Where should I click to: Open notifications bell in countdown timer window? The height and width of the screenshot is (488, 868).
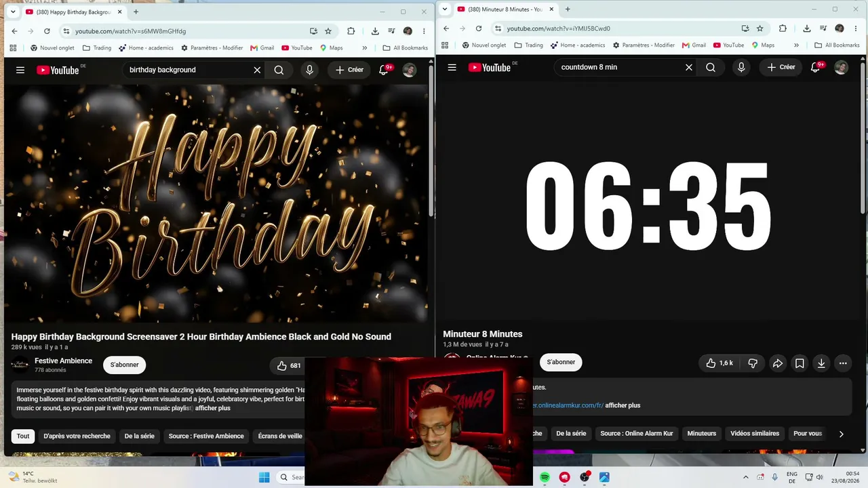point(816,67)
